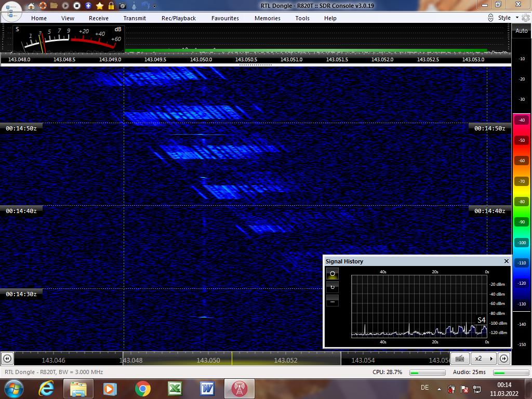This screenshot has width=532, height=399.
Task: Click the Audio latency progress bar
Action: click(x=511, y=373)
